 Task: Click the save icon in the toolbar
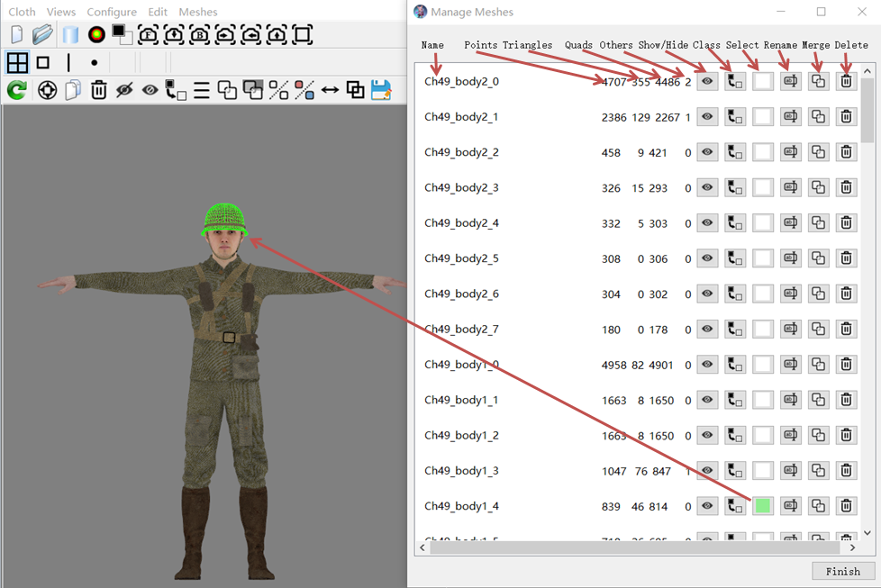[381, 90]
